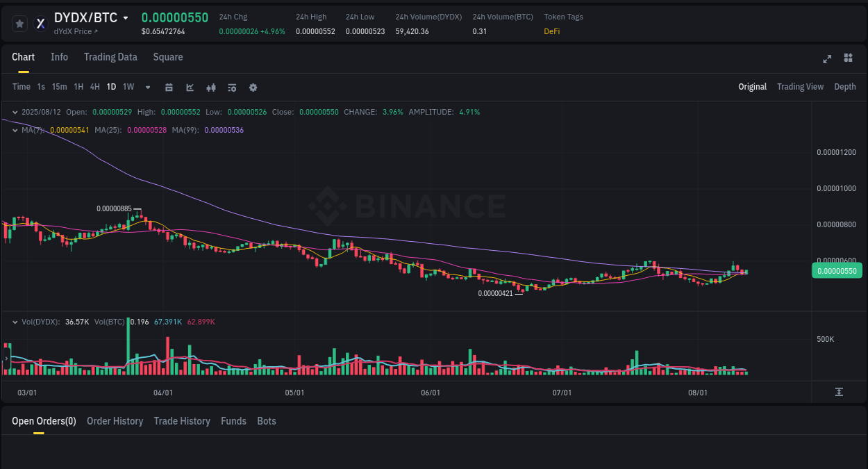Switch chart to Trading View mode
Viewport: 868px width, 469px height.
coord(800,87)
